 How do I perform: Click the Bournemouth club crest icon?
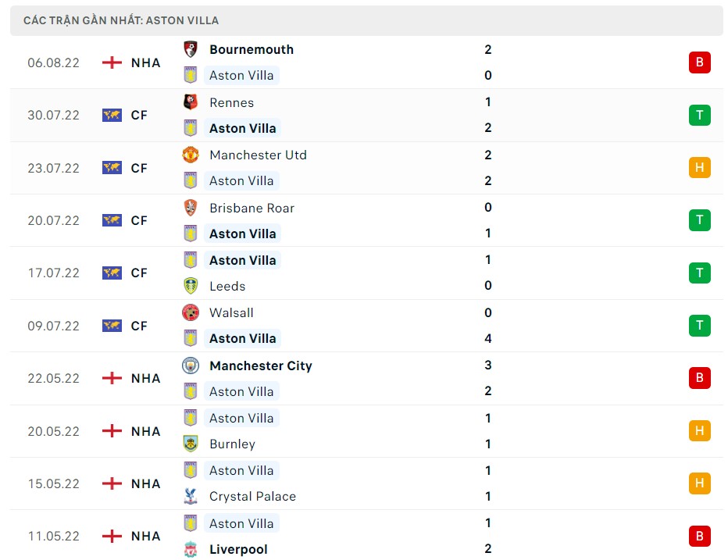click(190, 49)
